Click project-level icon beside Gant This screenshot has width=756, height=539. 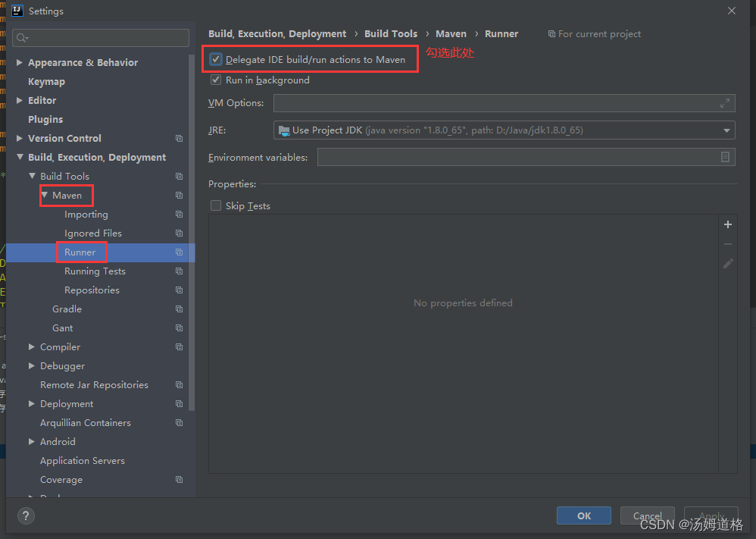click(180, 328)
